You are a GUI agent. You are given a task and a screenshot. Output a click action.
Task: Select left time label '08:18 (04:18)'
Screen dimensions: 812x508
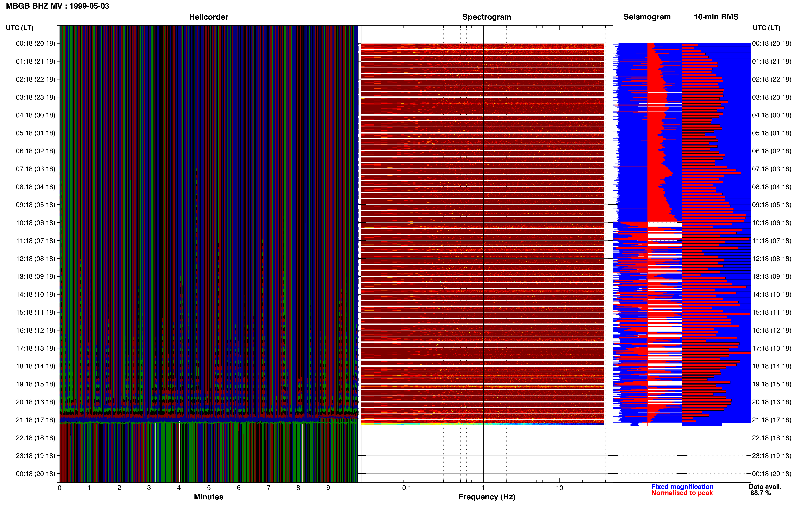[36, 187]
